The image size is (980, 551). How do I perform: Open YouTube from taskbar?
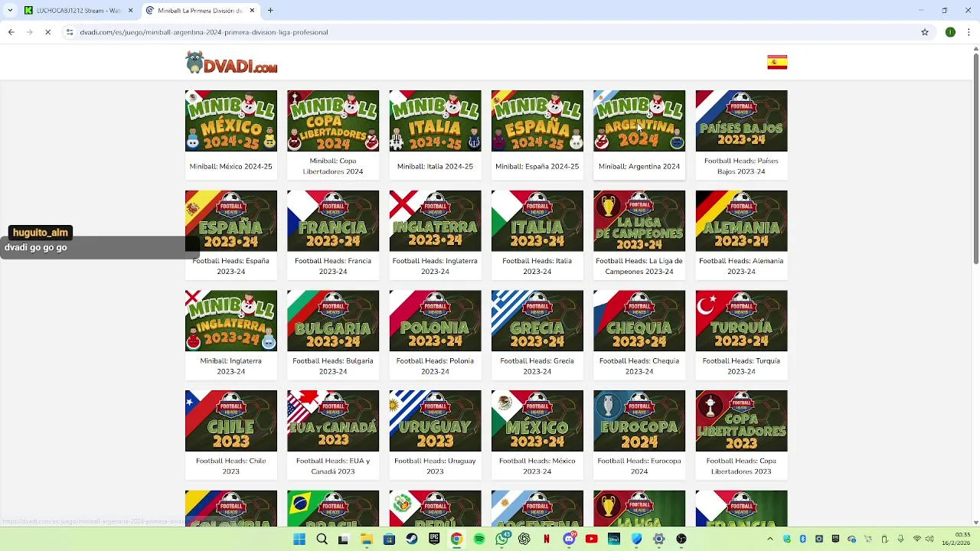[591, 539]
